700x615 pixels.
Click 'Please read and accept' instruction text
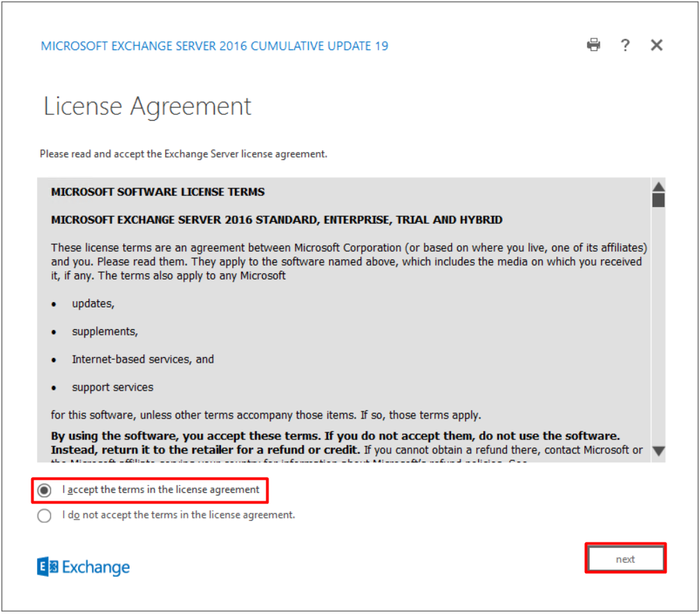pyautogui.click(x=183, y=154)
